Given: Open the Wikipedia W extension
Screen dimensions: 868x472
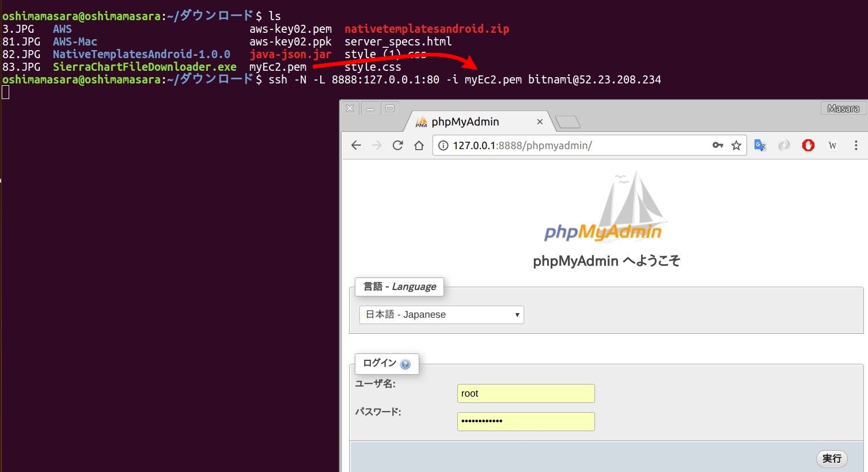Looking at the screenshot, I should [x=832, y=145].
